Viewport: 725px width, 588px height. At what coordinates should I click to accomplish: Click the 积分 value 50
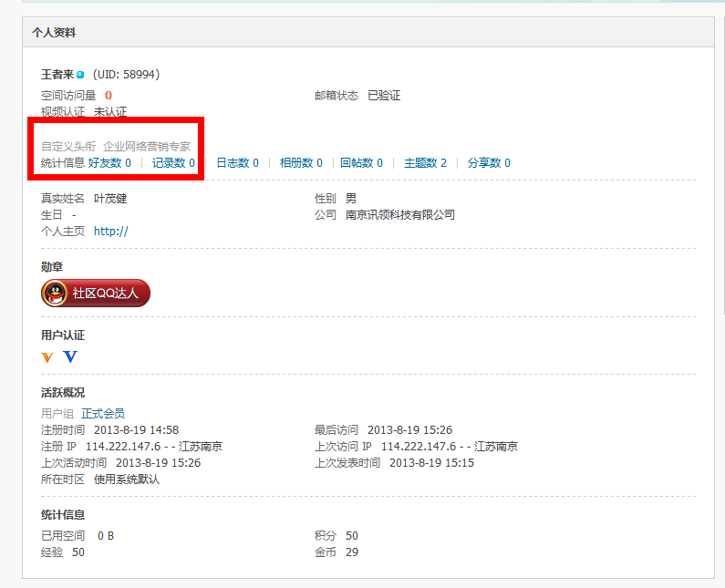pos(351,536)
